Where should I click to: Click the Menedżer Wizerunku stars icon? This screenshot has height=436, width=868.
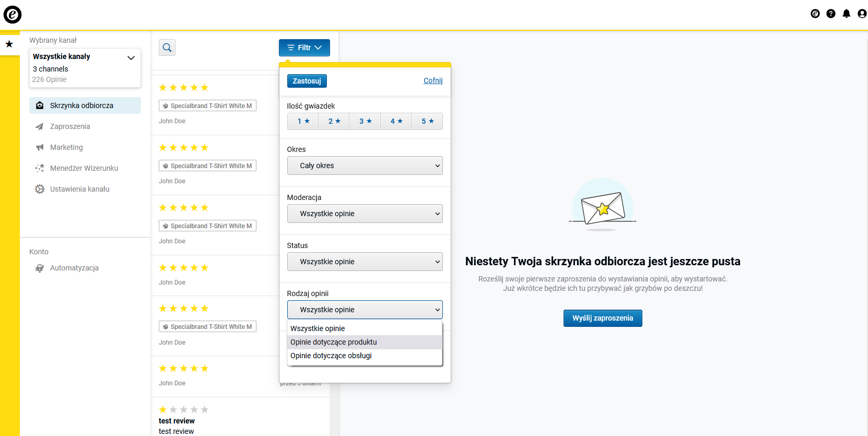pos(40,168)
